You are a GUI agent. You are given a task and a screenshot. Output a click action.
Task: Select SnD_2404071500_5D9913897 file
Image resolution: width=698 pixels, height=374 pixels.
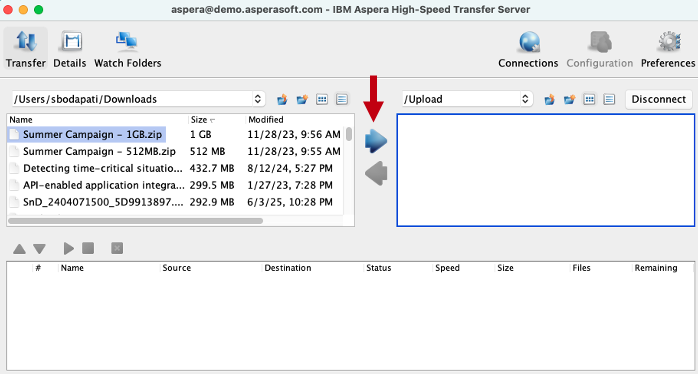103,202
